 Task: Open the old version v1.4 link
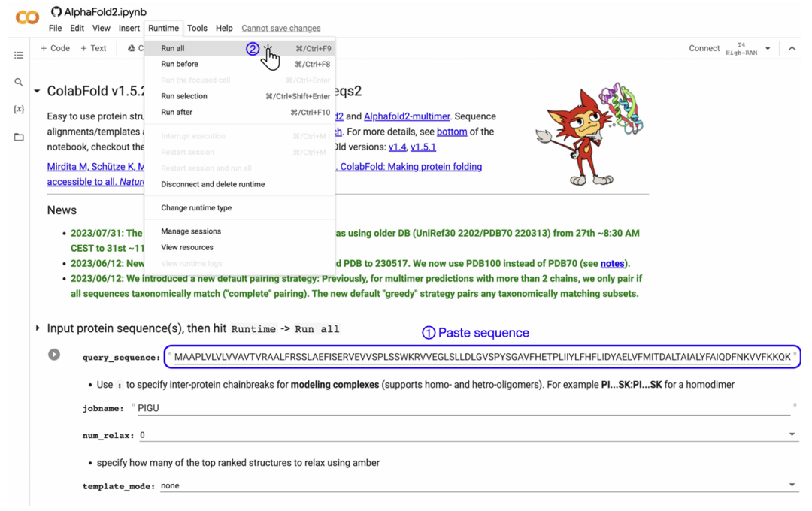[x=397, y=147]
